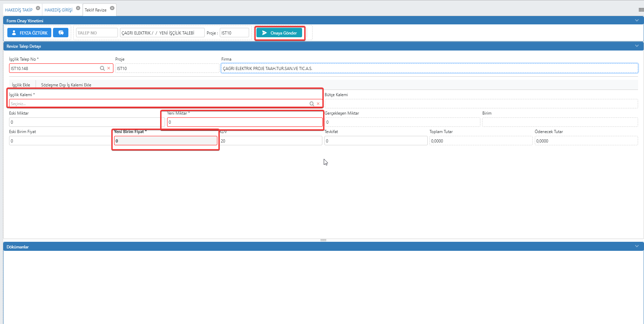Click the chat messages icon button
This screenshot has width=644, height=324.
pos(61,33)
